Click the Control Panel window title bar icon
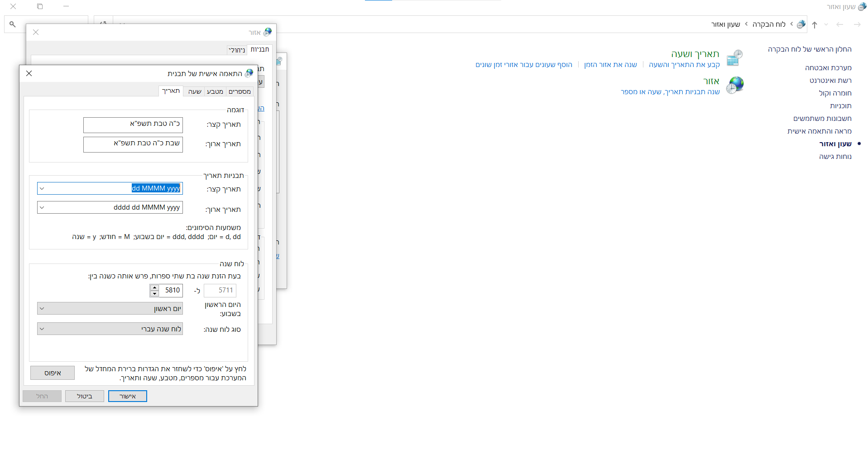 click(862, 7)
